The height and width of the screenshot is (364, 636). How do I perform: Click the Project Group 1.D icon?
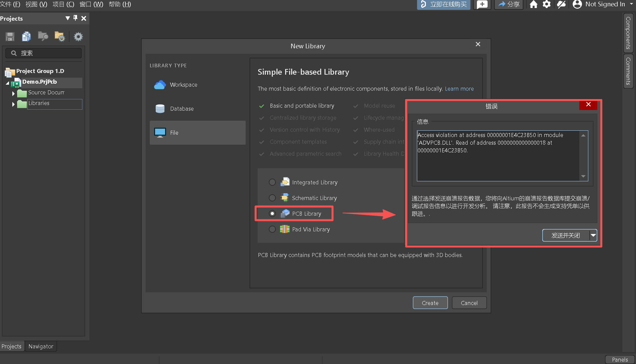[10, 72]
